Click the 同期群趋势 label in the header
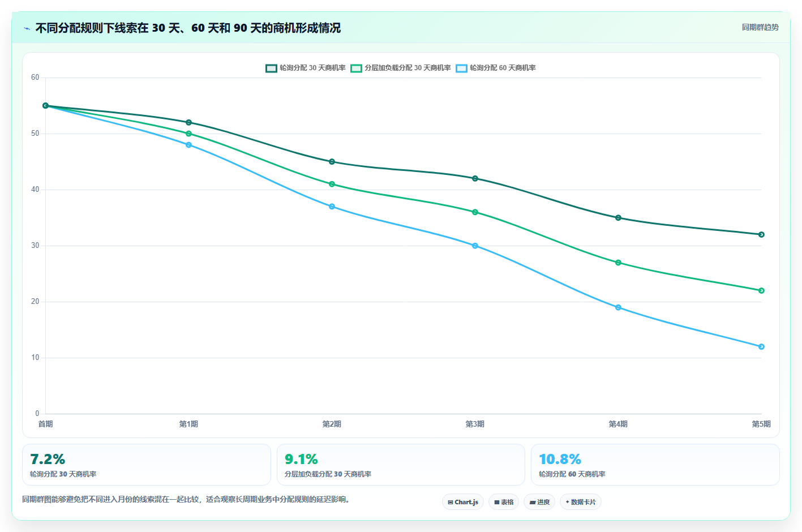The width and height of the screenshot is (802, 532). point(760,27)
